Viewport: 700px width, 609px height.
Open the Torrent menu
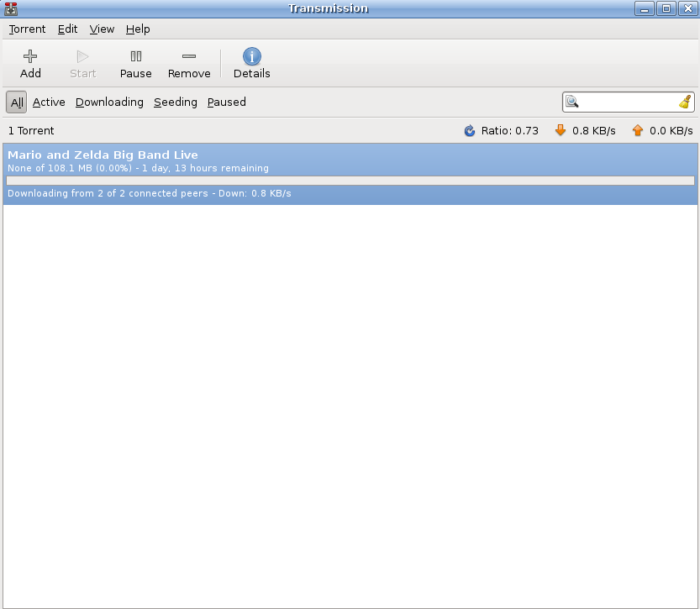tap(27, 29)
